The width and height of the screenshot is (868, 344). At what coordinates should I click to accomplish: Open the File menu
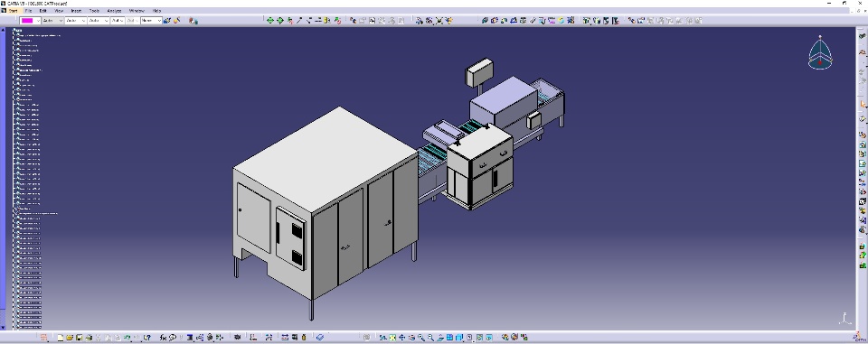[28, 11]
